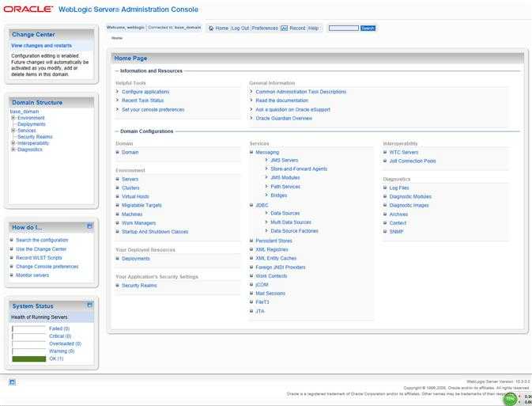
Task: Open SNMP link under Diagnostics
Action: (396, 232)
